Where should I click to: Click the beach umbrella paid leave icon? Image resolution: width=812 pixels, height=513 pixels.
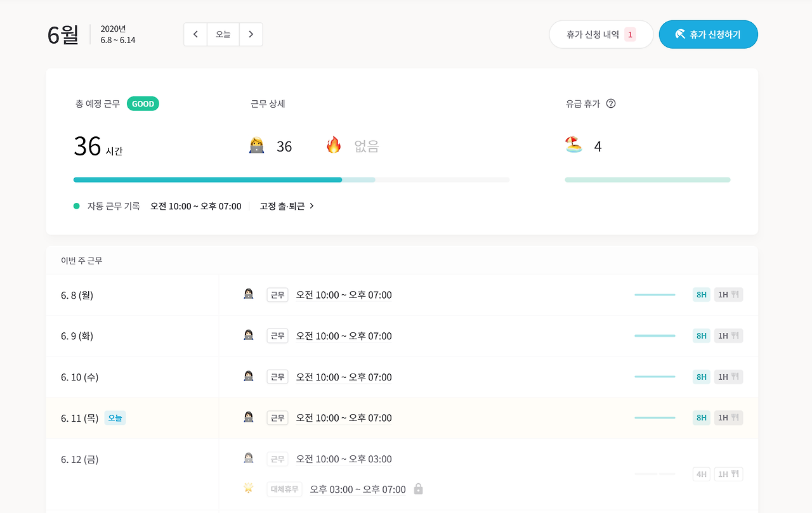pos(573,145)
